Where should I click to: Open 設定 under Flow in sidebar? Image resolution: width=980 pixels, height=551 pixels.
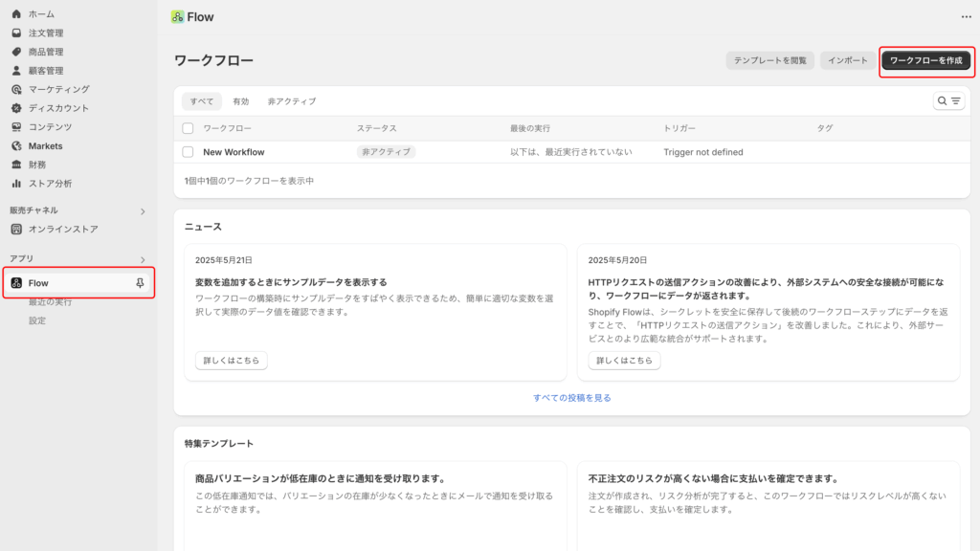tap(37, 320)
